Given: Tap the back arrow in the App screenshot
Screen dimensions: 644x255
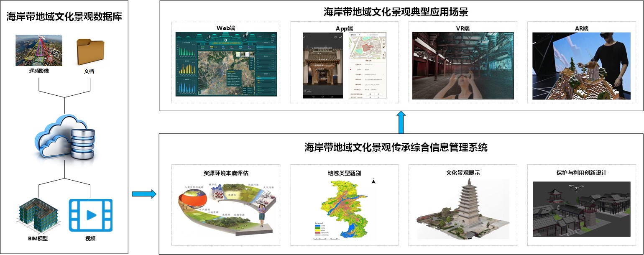Looking at the screenshot, I should point(305,38).
